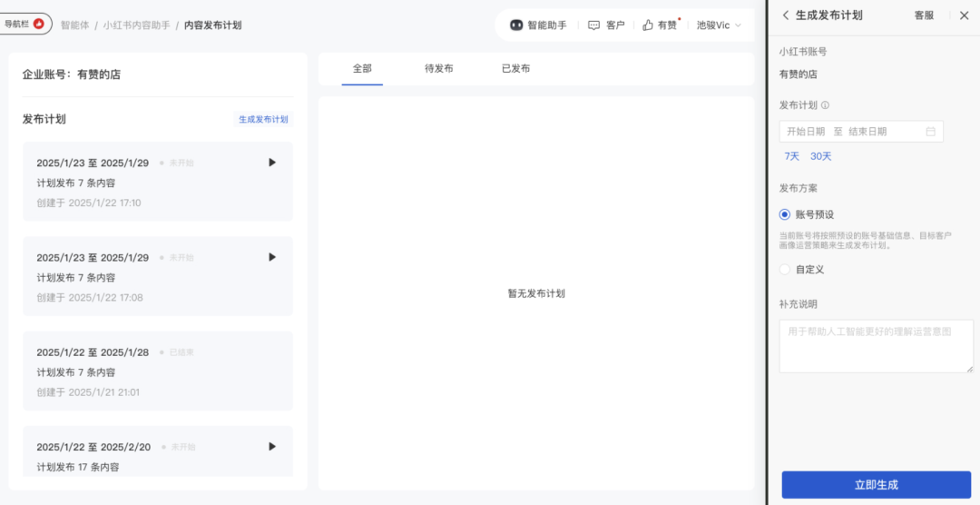Click 创建于 2025/1/22 17:10 text
The width and height of the screenshot is (980, 505).
[x=89, y=203]
